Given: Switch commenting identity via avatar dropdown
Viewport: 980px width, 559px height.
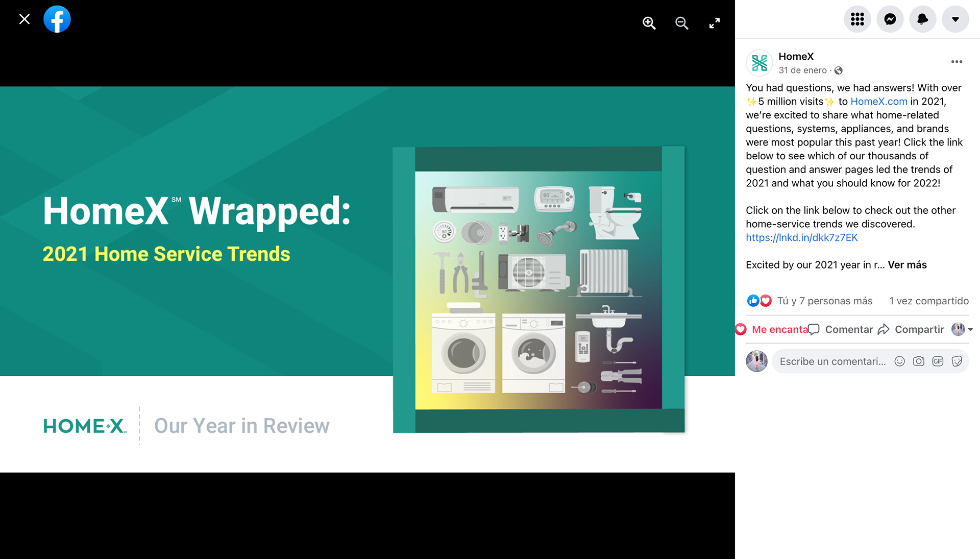Looking at the screenshot, I should click(962, 329).
